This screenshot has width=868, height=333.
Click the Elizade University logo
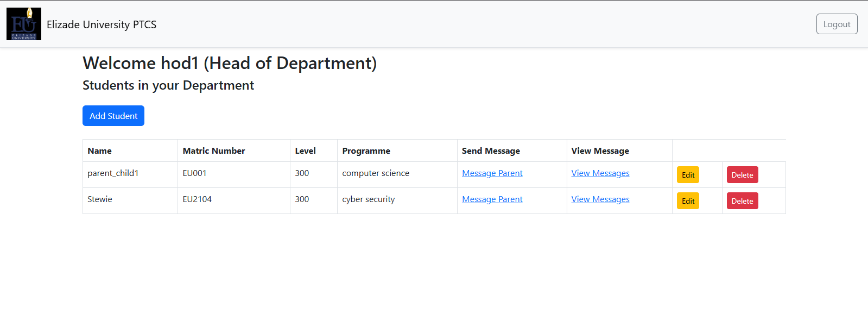click(x=24, y=24)
